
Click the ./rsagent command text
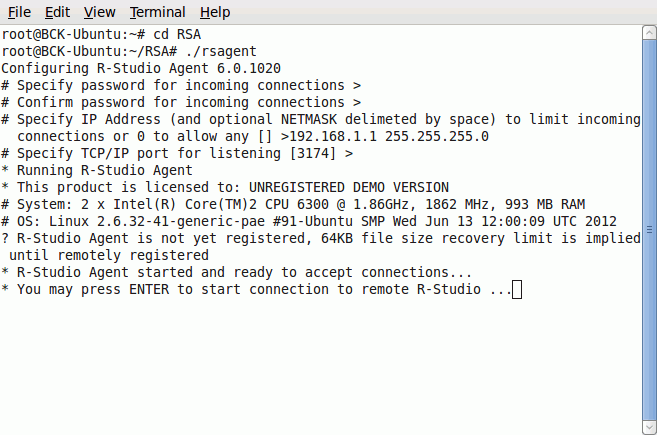tap(221, 52)
